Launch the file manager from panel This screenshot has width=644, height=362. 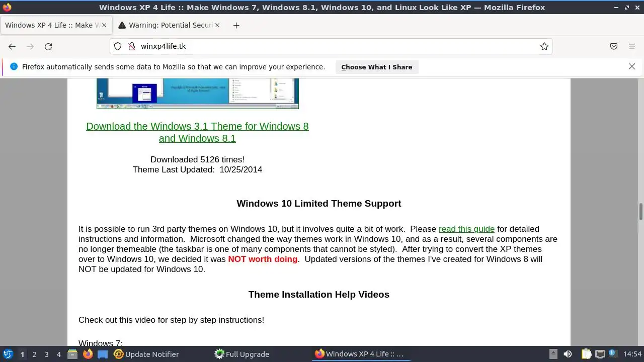tap(72, 354)
